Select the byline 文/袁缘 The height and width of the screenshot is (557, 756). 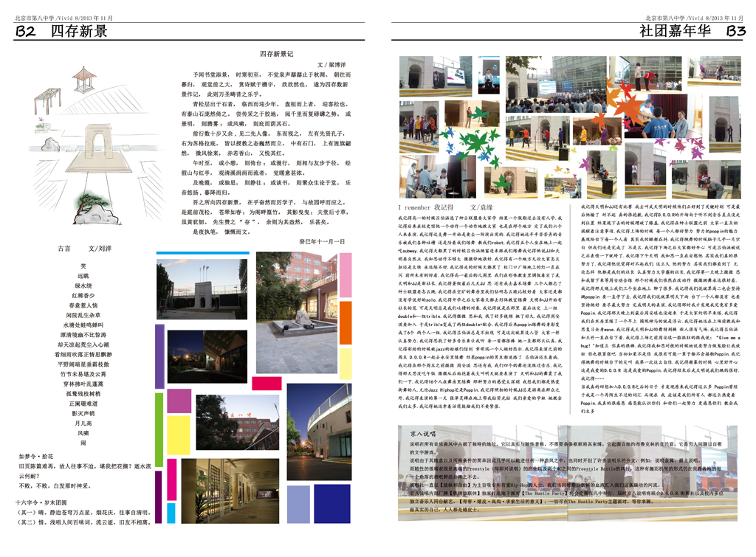click(x=481, y=207)
